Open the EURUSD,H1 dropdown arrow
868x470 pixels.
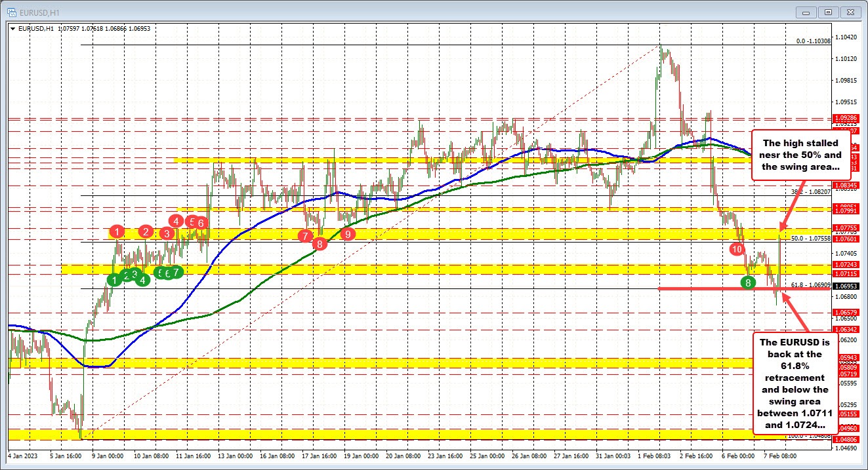pyautogui.click(x=12, y=28)
